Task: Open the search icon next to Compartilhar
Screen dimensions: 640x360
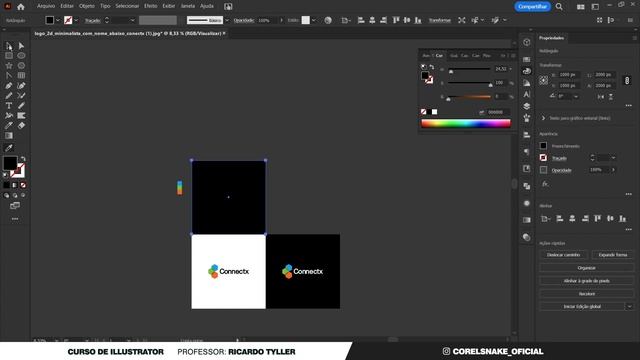Action: 559,7
